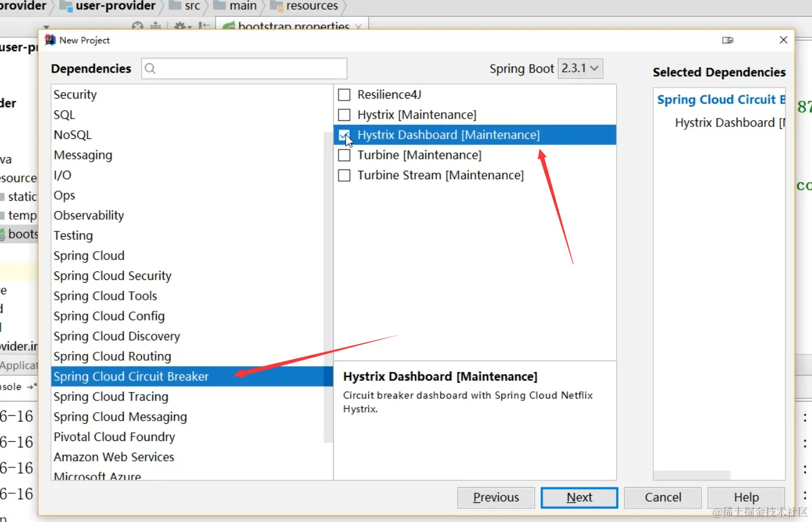Select the Amazon Web Services category

(192, 457)
